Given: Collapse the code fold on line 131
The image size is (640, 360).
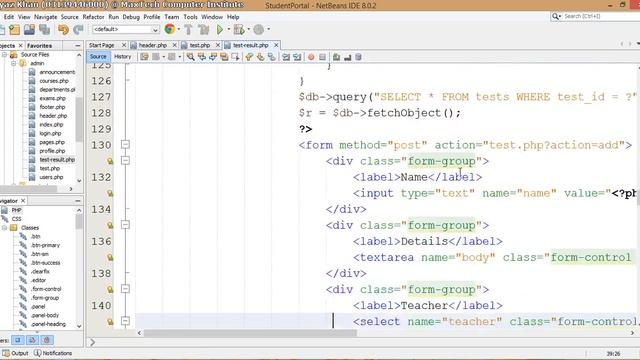Looking at the screenshot, I should [x=125, y=160].
